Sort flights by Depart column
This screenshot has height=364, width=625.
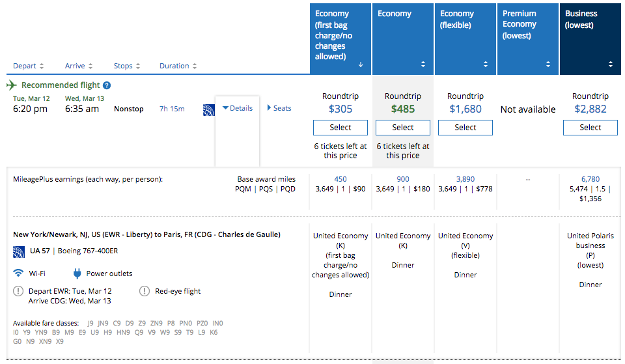(29, 66)
